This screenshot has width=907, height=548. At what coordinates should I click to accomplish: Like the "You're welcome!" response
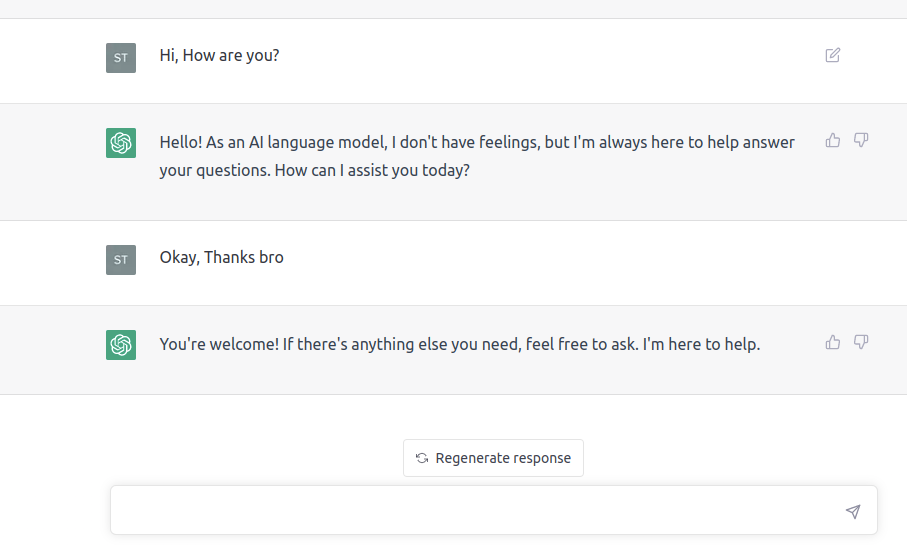coord(832,342)
